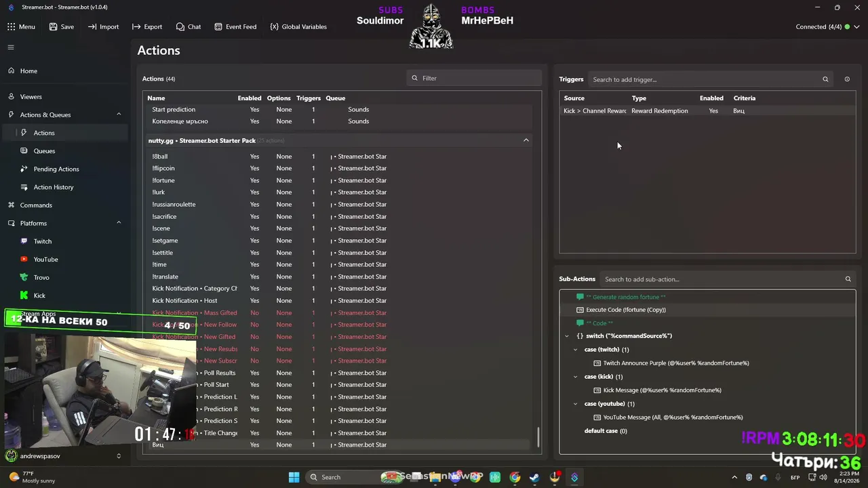Click the Actions list scrollbar thumb
868x488 pixels.
coord(539,437)
